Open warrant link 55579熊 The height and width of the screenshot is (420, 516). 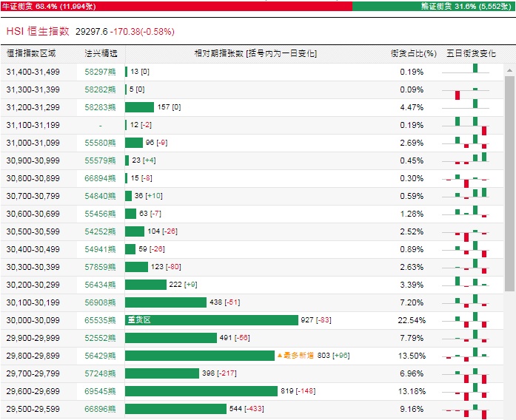click(100, 160)
